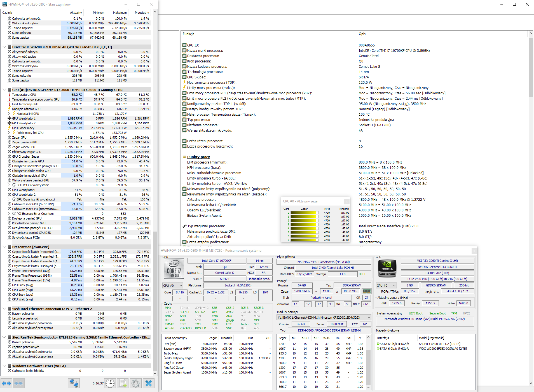
Task: Open the CPU #0 dropdown
Action: [x=173, y=286]
